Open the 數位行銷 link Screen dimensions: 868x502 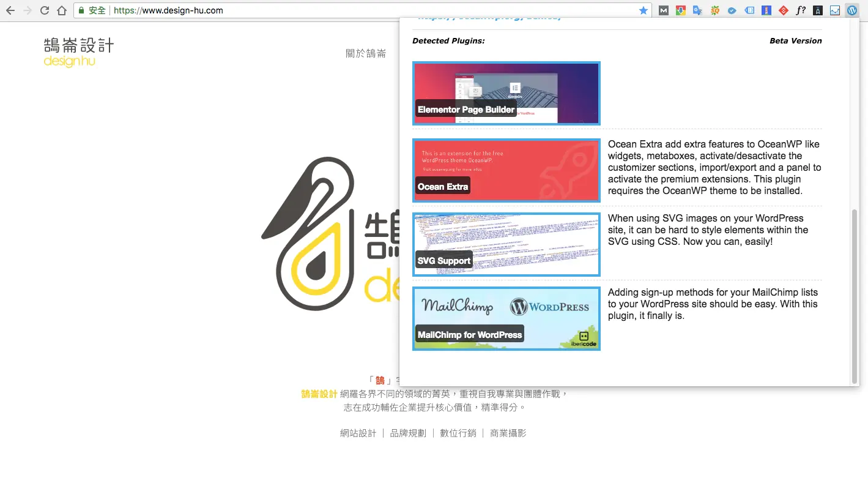click(x=458, y=433)
